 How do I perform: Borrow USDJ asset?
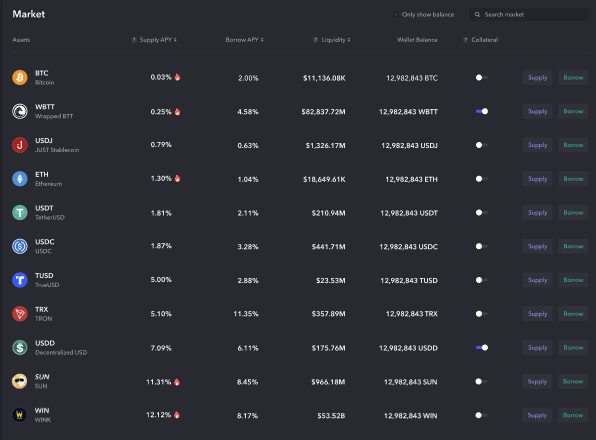[573, 145]
